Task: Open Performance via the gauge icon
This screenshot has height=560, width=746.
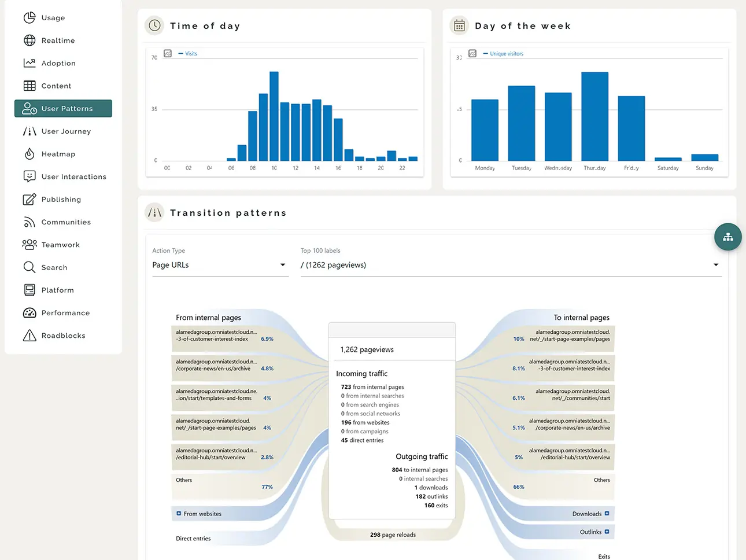Action: 29,313
